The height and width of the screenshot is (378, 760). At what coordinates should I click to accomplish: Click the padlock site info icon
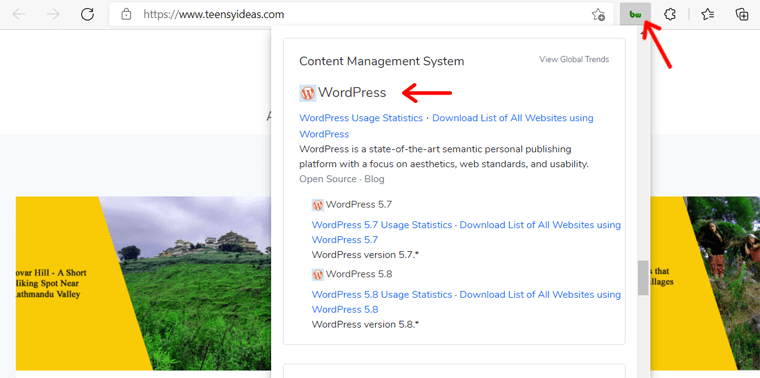pos(126,15)
